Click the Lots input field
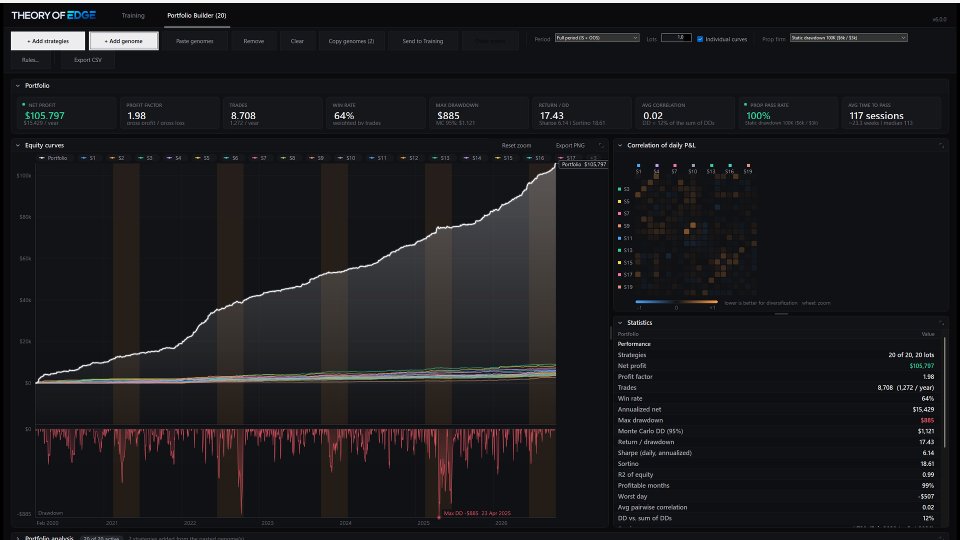 tap(676, 38)
